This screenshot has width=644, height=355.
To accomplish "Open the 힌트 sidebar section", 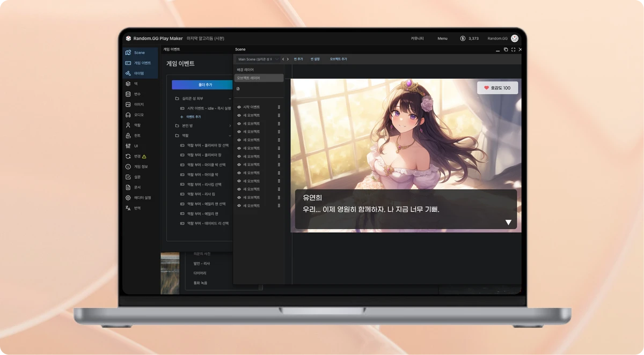I will pyautogui.click(x=133, y=135).
